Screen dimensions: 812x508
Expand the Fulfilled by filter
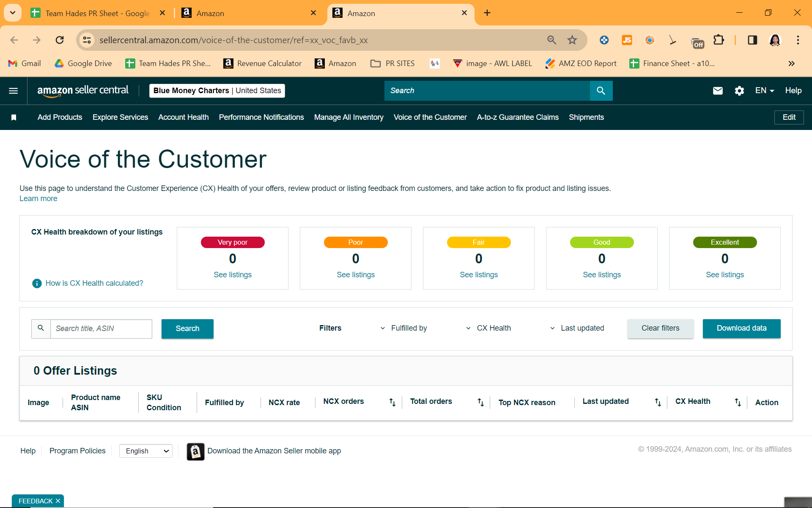click(x=403, y=328)
